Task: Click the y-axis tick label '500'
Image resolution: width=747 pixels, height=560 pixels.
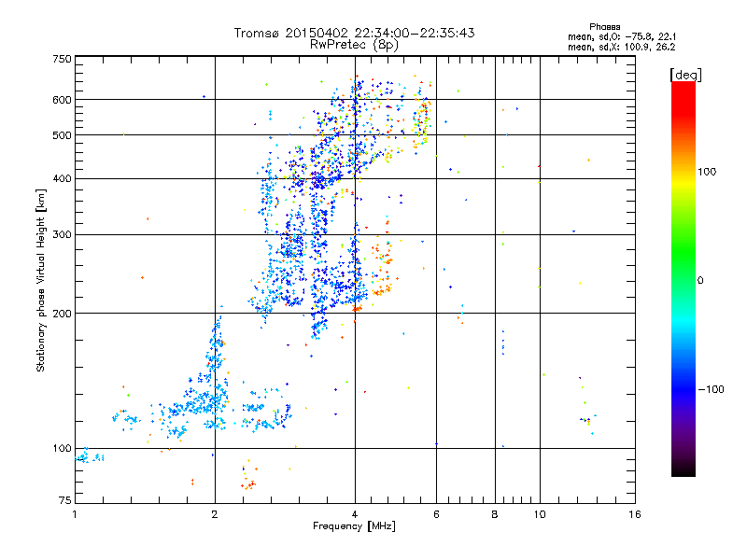Action: [62, 135]
